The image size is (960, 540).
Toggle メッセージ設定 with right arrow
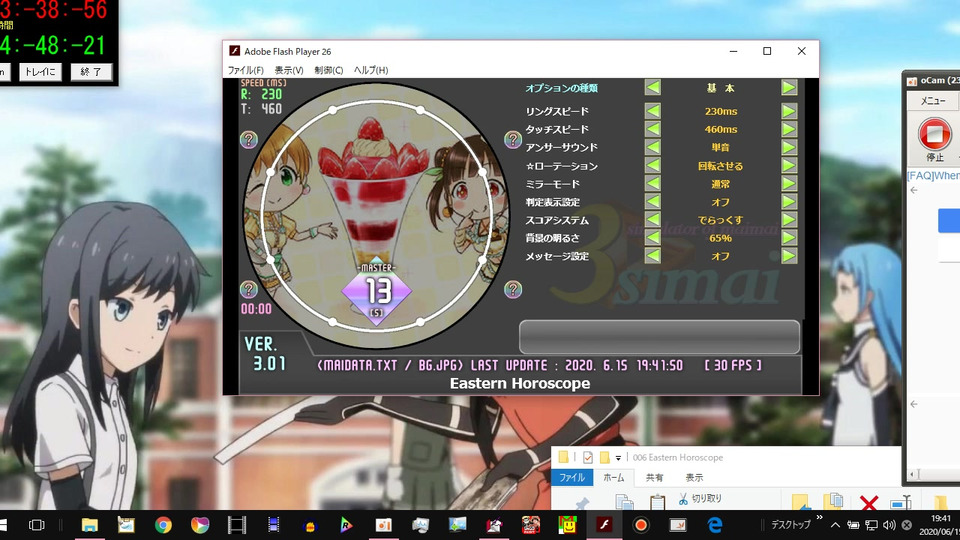point(789,256)
